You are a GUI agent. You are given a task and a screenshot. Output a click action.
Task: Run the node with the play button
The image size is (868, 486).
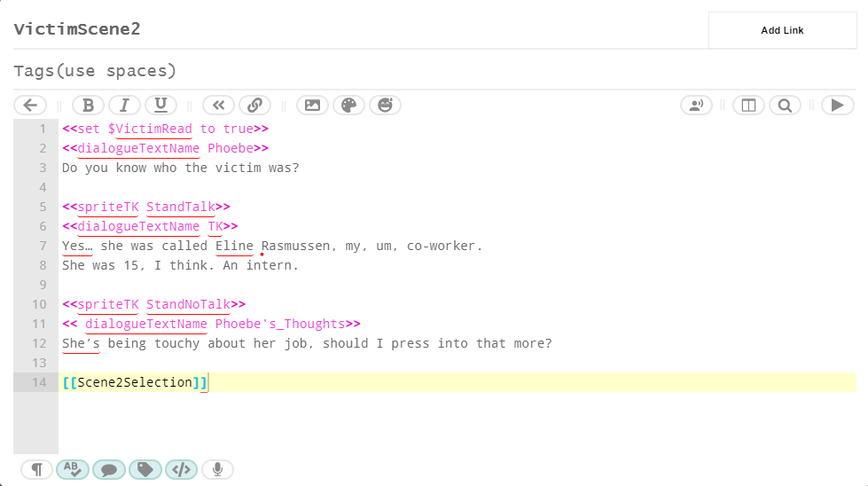[838, 106]
